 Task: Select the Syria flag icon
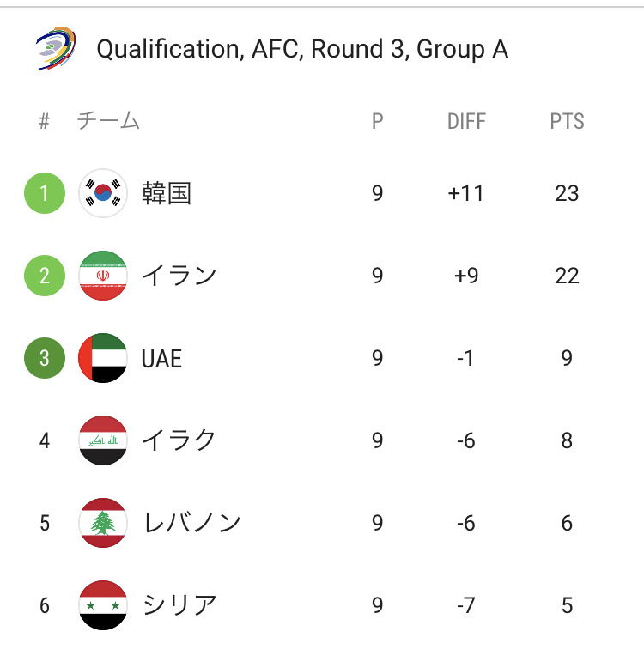coord(103,605)
